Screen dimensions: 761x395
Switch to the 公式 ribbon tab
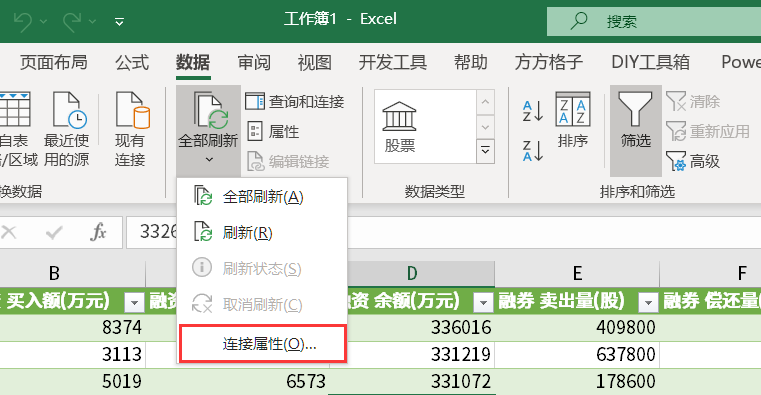coord(132,63)
